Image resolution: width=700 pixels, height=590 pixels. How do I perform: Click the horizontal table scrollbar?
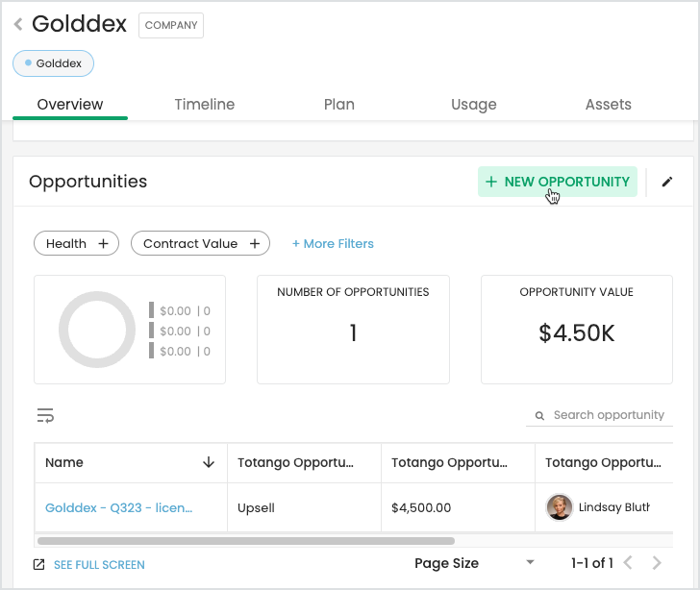click(x=246, y=541)
